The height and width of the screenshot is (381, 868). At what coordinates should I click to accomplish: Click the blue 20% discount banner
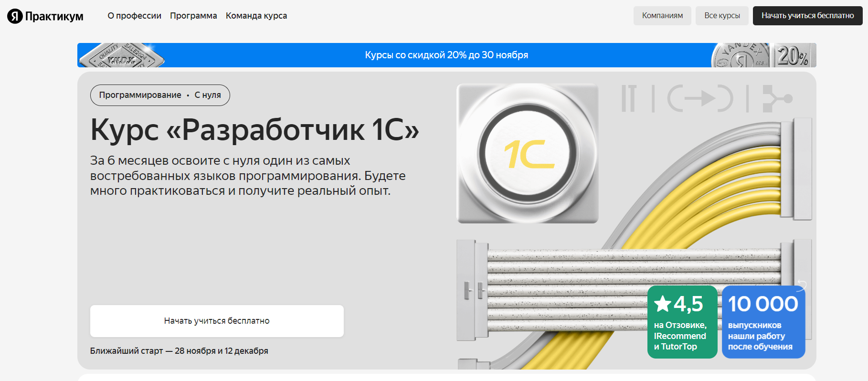[x=446, y=55]
